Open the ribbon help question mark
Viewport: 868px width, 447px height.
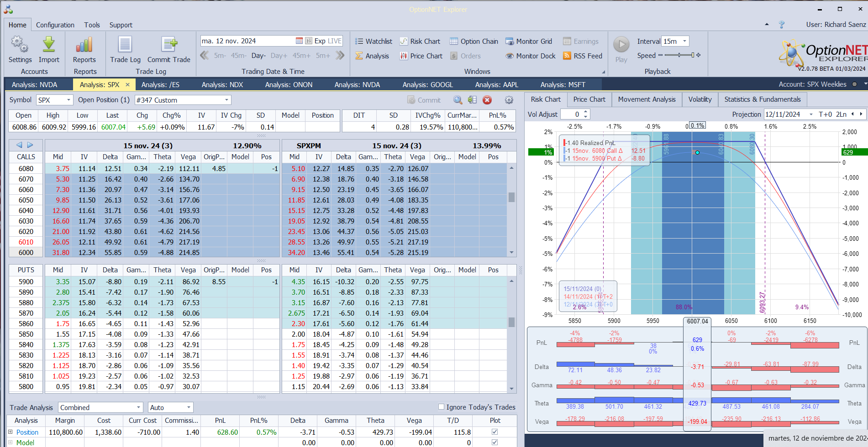point(782,25)
